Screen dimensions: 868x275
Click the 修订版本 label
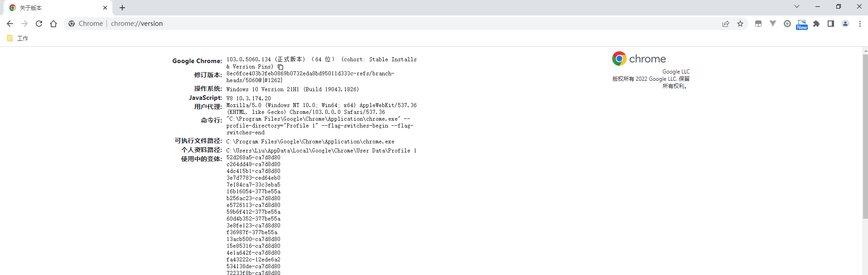[208, 75]
